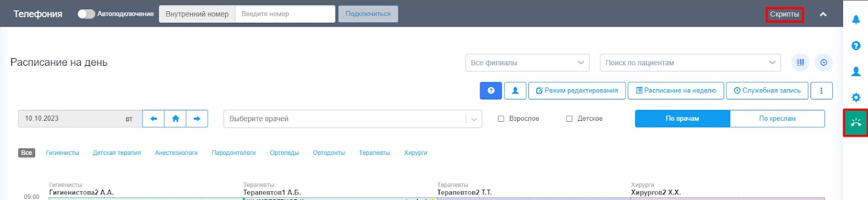Image resolution: width=868 pixels, height=200 pixels.
Task: Go to next day with right arrow
Action: click(x=197, y=118)
